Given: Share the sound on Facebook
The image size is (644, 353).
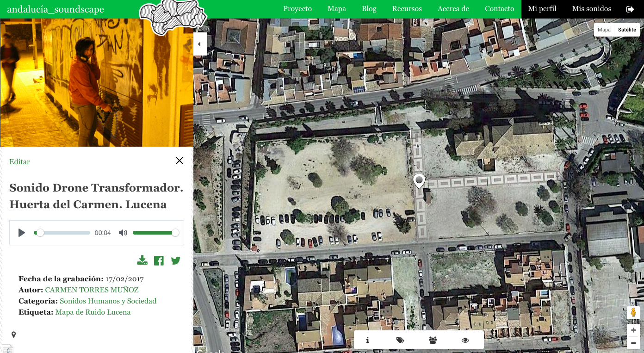Looking at the screenshot, I should click(x=159, y=260).
